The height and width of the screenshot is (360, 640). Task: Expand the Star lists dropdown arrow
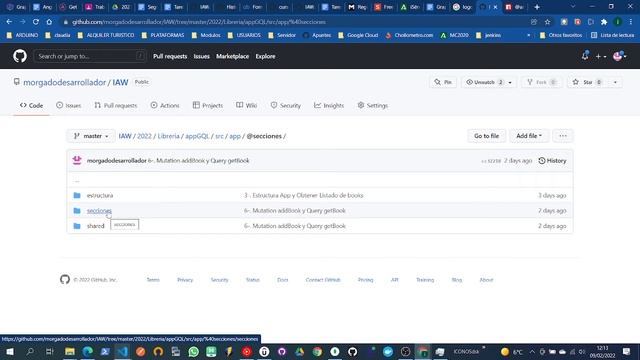click(x=615, y=82)
